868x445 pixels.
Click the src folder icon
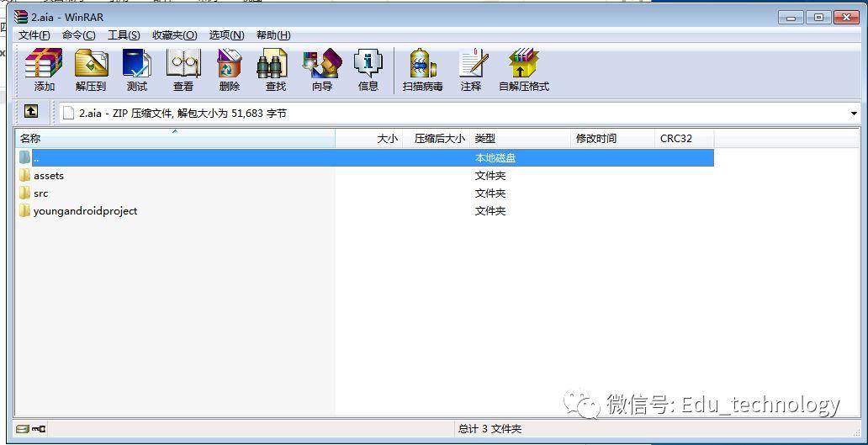(24, 193)
